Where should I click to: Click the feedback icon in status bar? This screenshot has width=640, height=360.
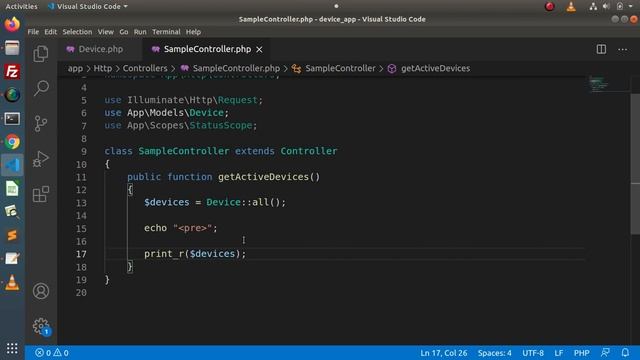(605, 353)
